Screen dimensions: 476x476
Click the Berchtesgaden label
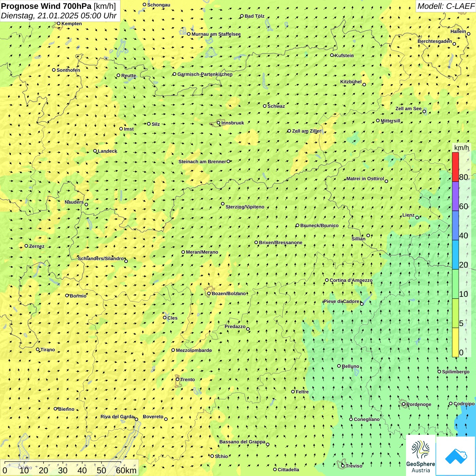pyautogui.click(x=435, y=41)
